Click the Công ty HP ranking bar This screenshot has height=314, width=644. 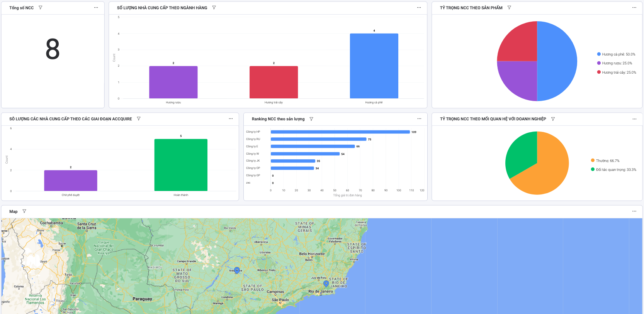pyautogui.click(x=340, y=132)
